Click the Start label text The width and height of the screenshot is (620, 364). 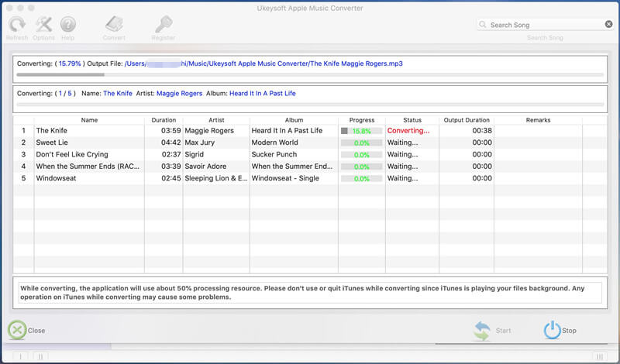point(503,331)
